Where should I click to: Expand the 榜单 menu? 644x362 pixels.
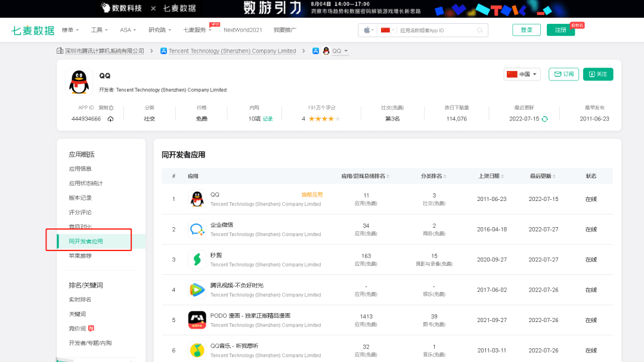click(70, 30)
